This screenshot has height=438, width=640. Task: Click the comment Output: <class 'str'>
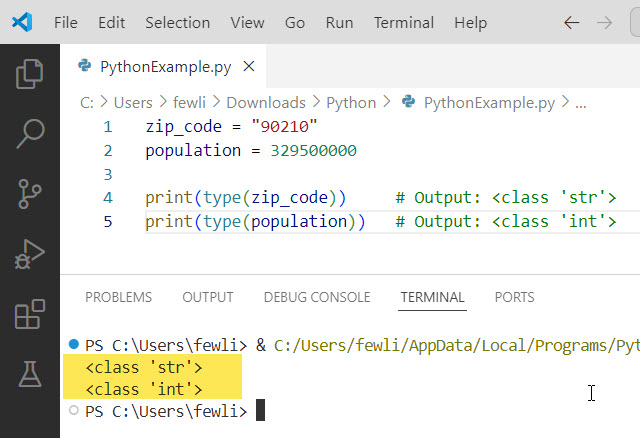tap(506, 198)
